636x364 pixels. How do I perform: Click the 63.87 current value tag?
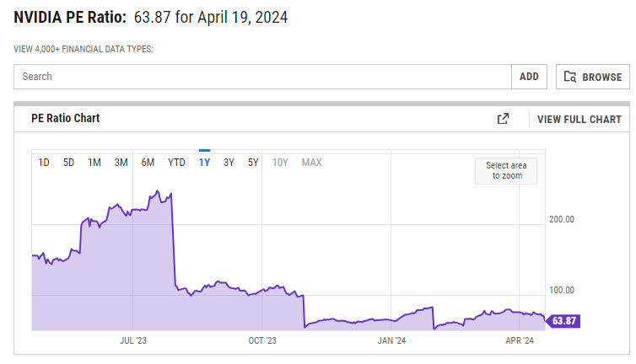tap(563, 321)
